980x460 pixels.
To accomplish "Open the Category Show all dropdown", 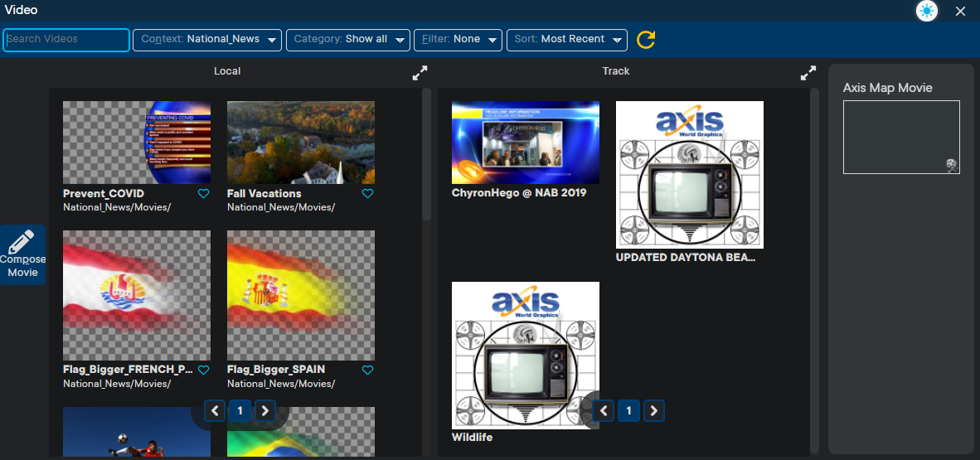I will (348, 40).
